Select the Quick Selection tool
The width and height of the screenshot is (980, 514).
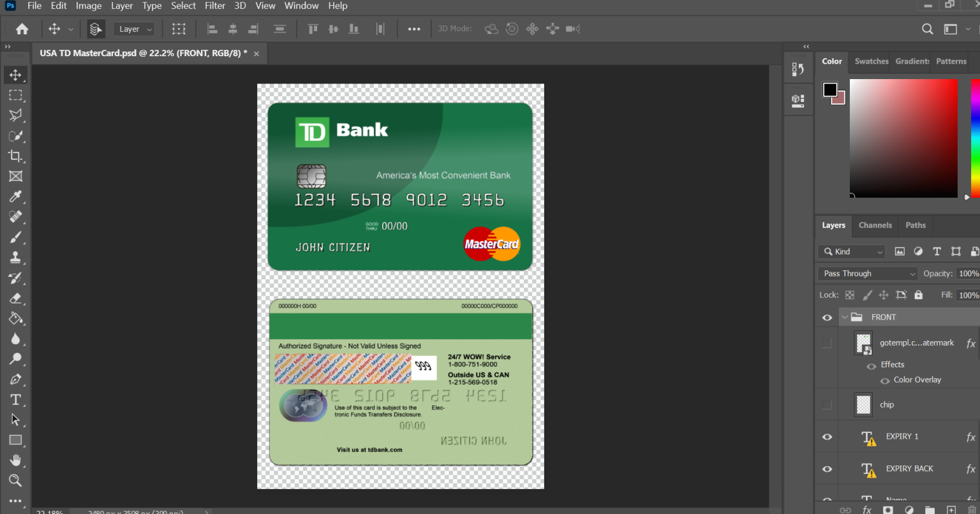15,136
